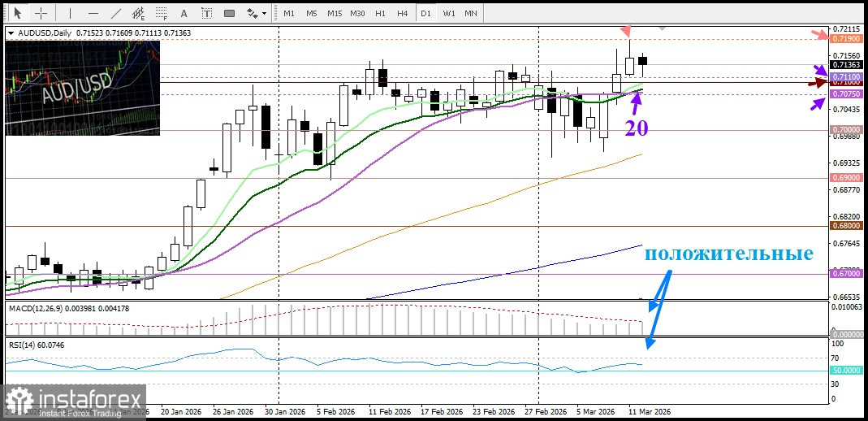Toggle the D1 daily timeframe
The height and width of the screenshot is (421, 868).
click(x=425, y=13)
